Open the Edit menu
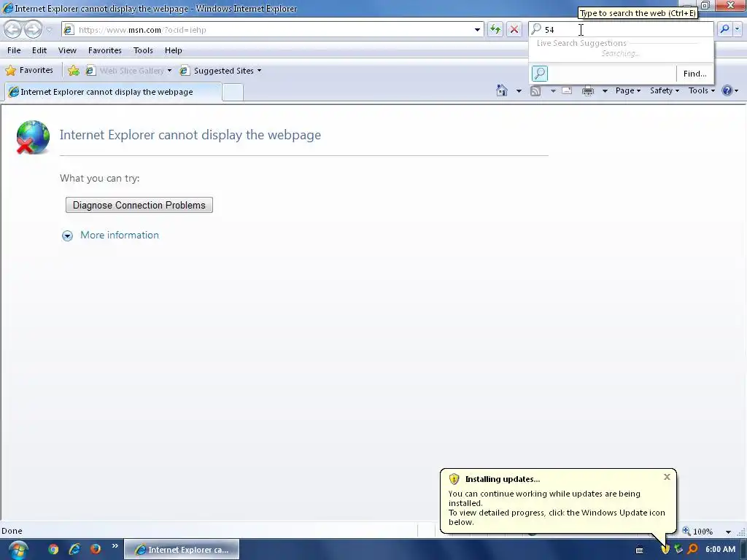Viewport: 747px width, 560px height. pos(39,50)
